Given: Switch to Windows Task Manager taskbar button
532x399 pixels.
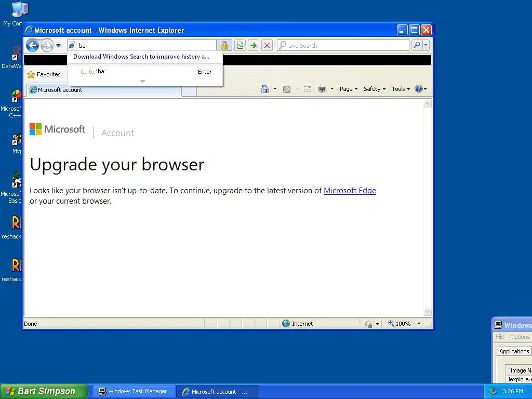Looking at the screenshot, I should click(x=134, y=392).
